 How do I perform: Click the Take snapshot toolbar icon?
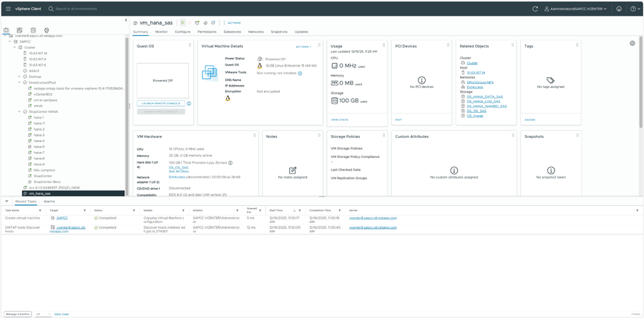coord(213,23)
